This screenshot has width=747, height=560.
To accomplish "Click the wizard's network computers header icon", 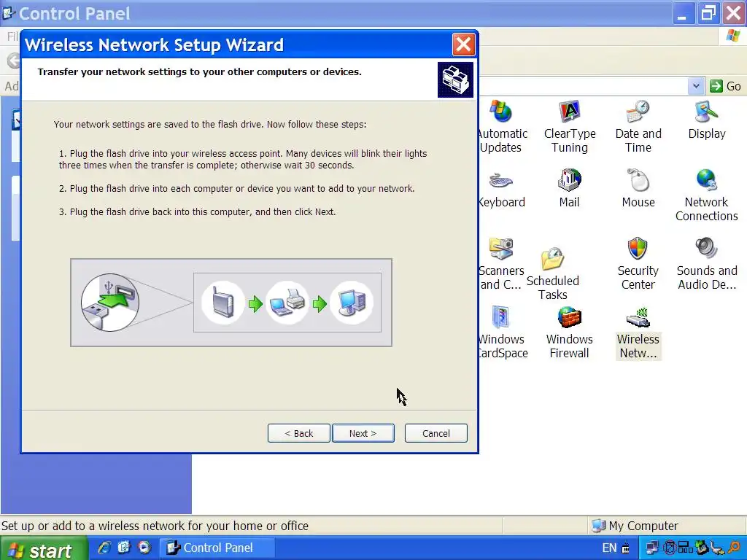I will [455, 79].
